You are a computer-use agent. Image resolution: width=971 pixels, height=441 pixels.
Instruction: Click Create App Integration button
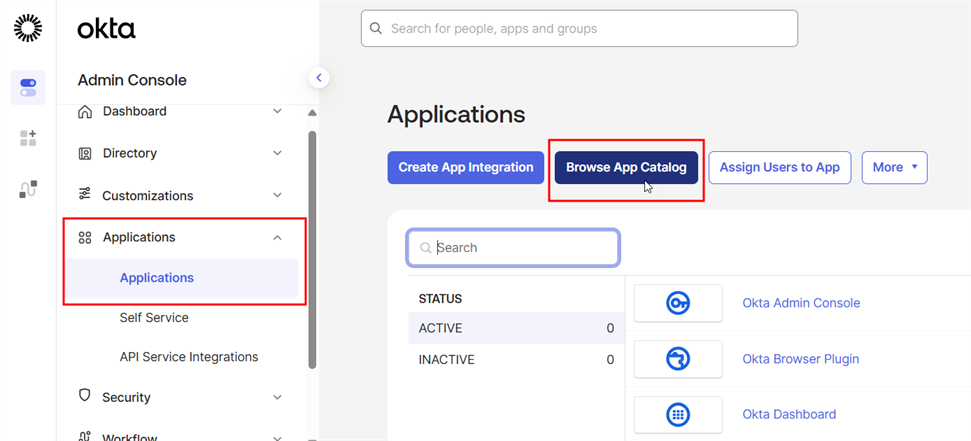pyautogui.click(x=465, y=167)
